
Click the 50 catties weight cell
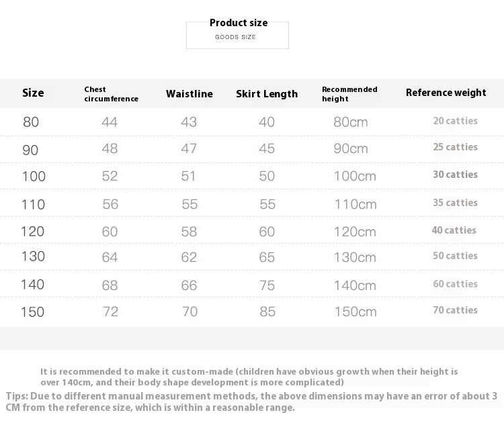[x=455, y=256]
